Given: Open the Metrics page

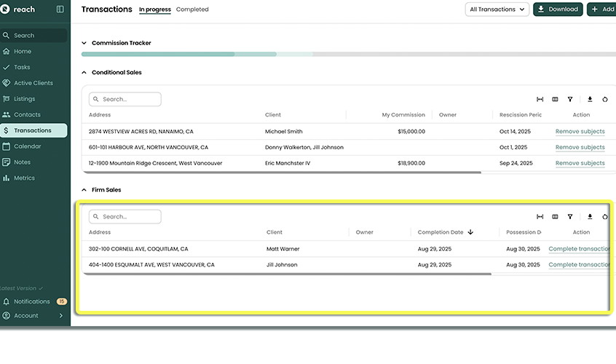Looking at the screenshot, I should pos(24,178).
